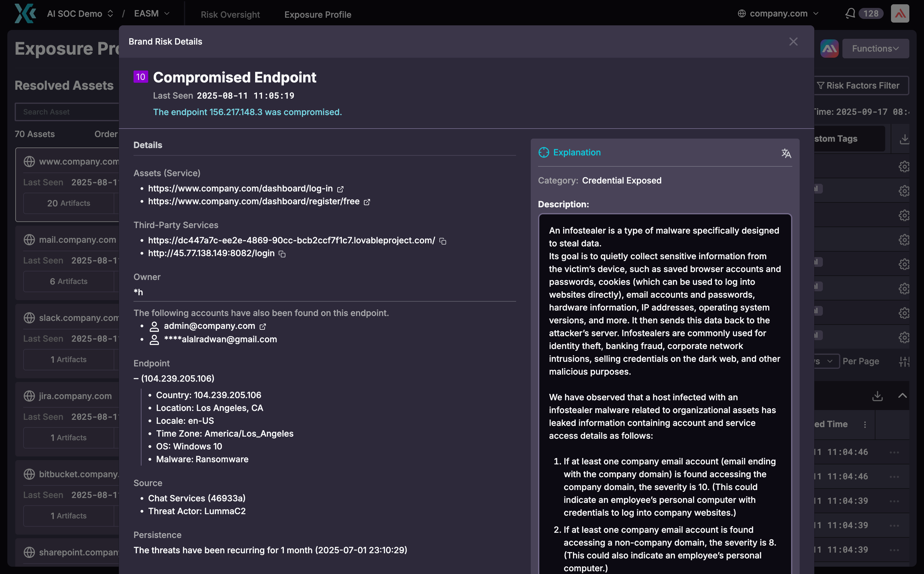The width and height of the screenshot is (924, 574).
Task: Switch to the Risk Oversight tab
Action: click(x=230, y=14)
